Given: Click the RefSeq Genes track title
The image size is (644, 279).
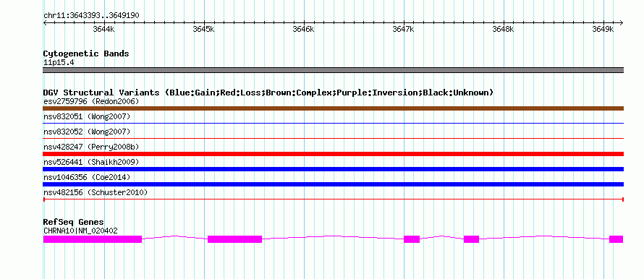Looking at the screenshot, I should point(74,223).
